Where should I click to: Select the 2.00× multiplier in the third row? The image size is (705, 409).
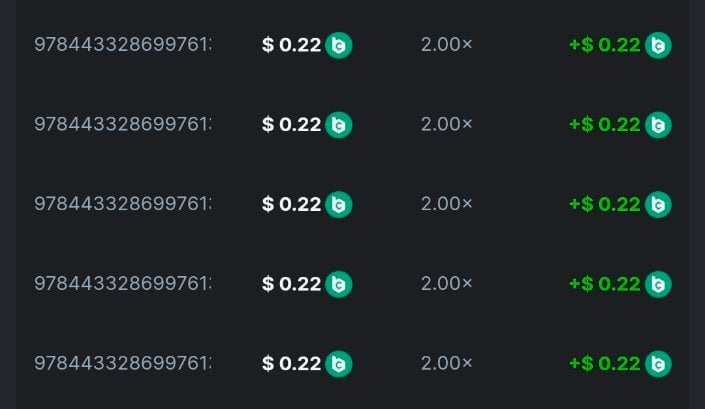point(446,204)
